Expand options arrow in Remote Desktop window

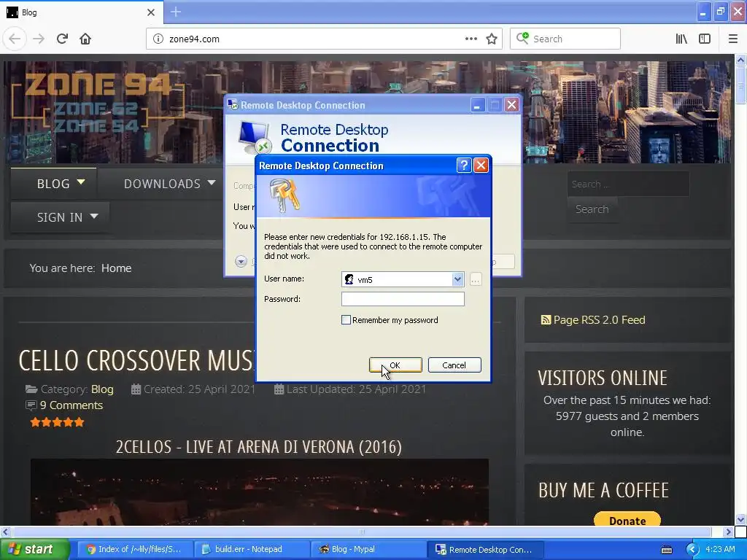[x=241, y=261]
